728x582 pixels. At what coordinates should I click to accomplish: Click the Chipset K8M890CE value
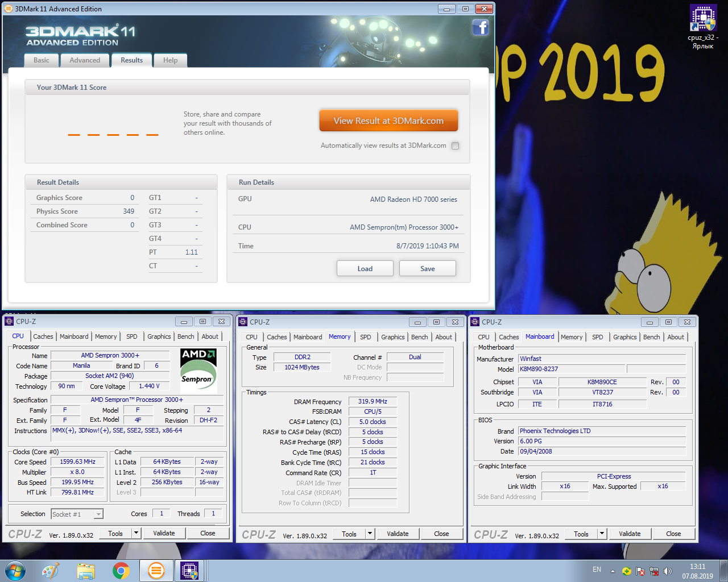click(x=602, y=382)
